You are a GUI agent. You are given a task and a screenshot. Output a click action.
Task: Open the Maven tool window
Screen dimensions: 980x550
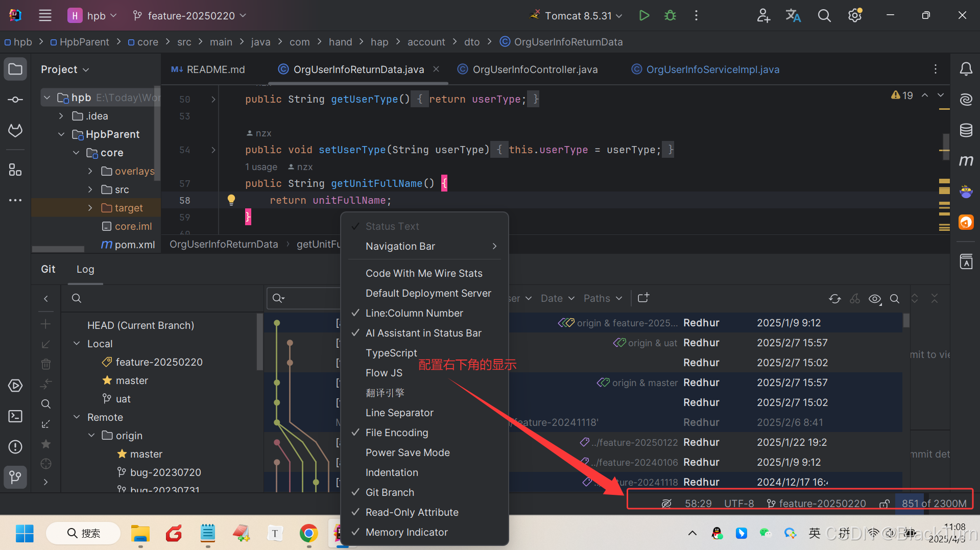[966, 161]
